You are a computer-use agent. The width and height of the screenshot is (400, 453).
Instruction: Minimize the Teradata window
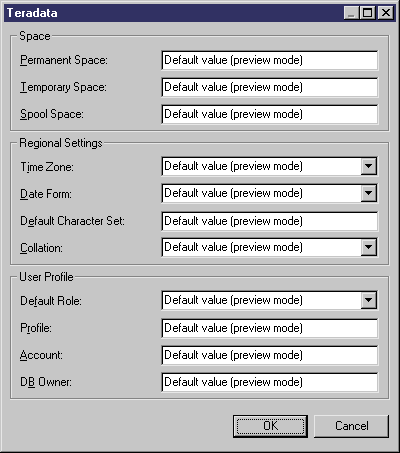point(351,13)
